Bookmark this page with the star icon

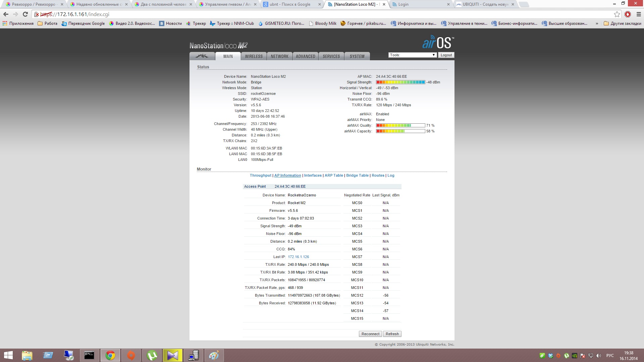616,14
